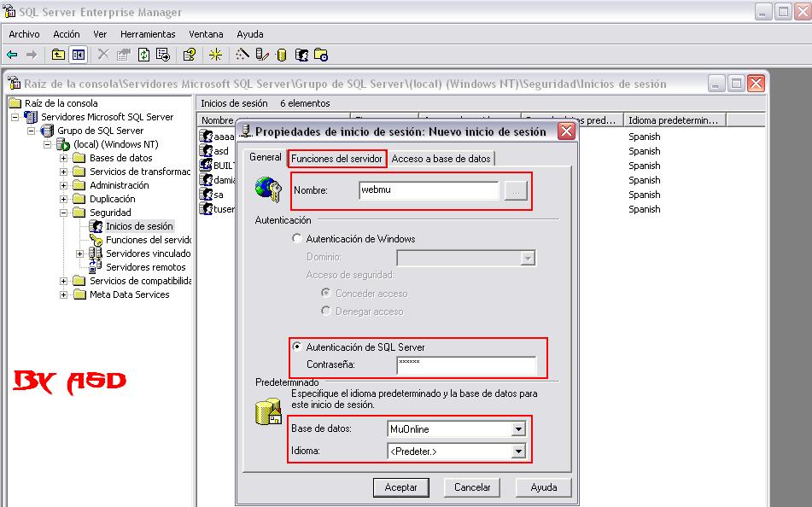Click the database house icon in Predeterminado section
Image resolution: width=812 pixels, height=507 pixels.
(x=268, y=411)
